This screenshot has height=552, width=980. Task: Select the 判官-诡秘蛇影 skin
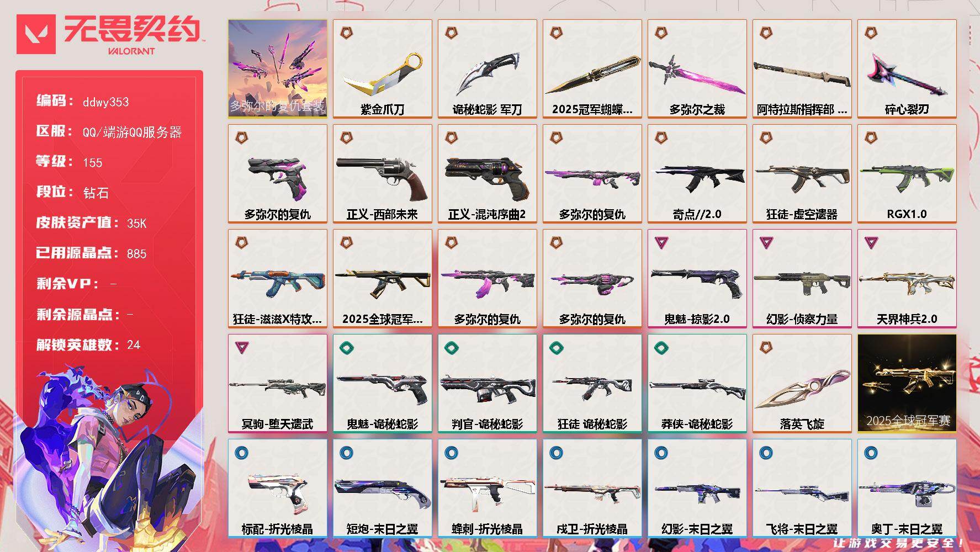click(x=488, y=384)
